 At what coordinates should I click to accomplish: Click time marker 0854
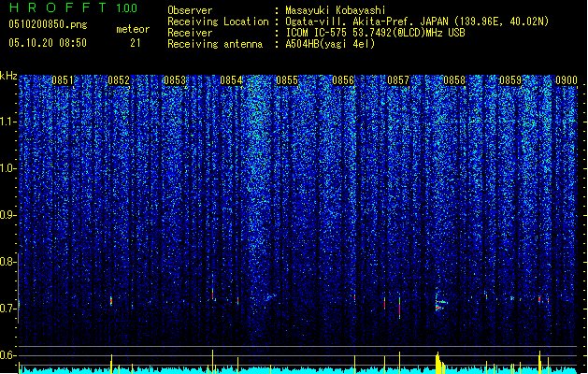tap(231, 80)
